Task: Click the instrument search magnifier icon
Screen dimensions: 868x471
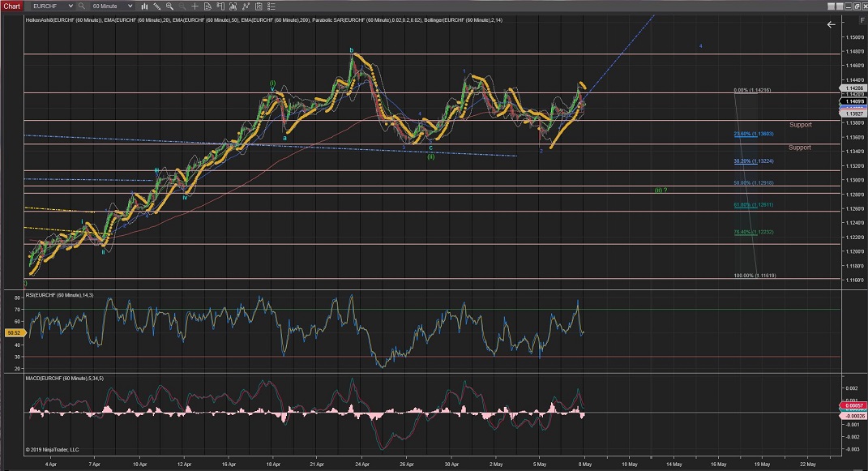Action: point(82,6)
